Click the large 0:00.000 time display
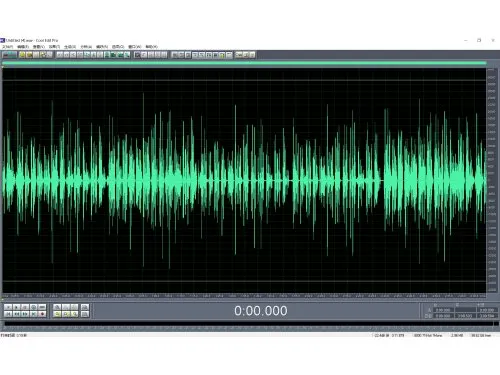The height and width of the screenshot is (375, 500). tap(261, 311)
